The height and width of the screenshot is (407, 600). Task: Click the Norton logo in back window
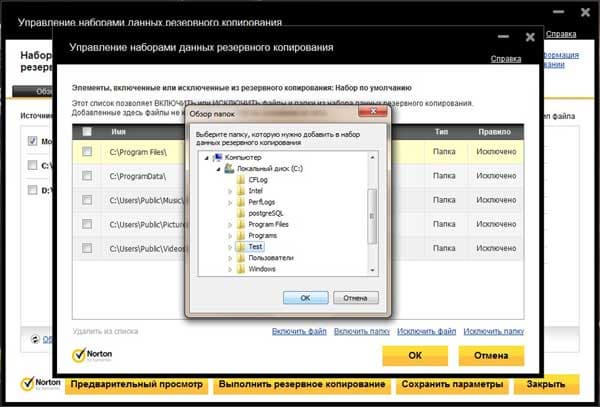pyautogui.click(x=41, y=383)
